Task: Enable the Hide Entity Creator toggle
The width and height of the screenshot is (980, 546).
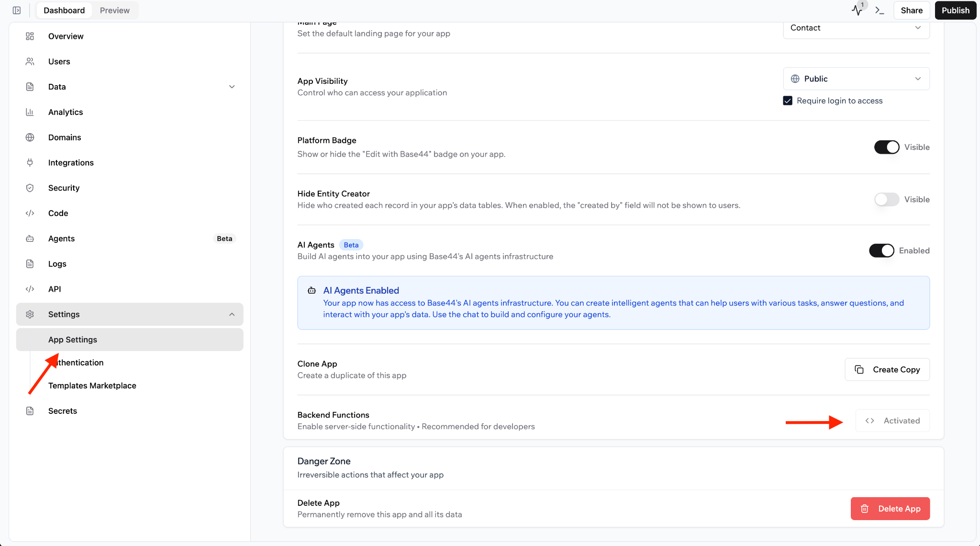Action: (886, 199)
